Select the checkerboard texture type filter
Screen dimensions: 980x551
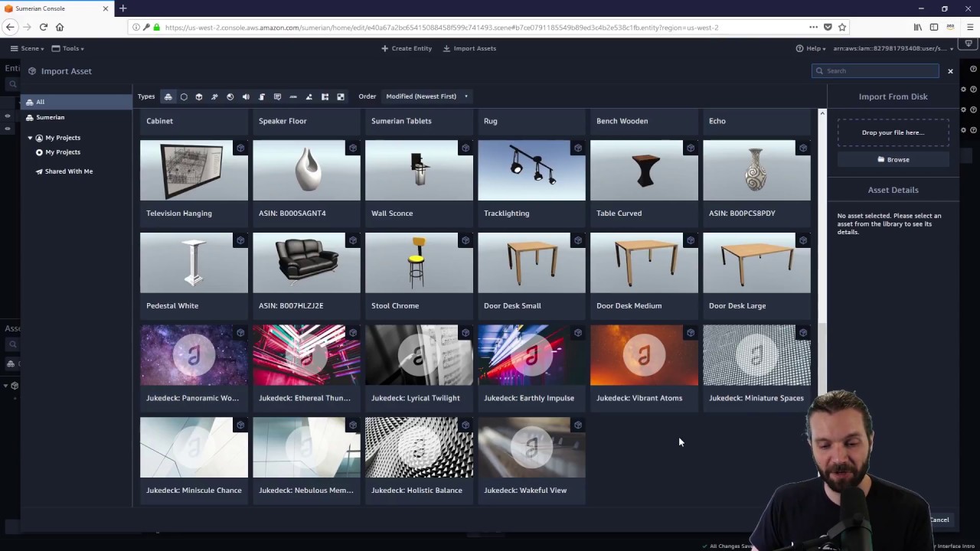(x=341, y=96)
